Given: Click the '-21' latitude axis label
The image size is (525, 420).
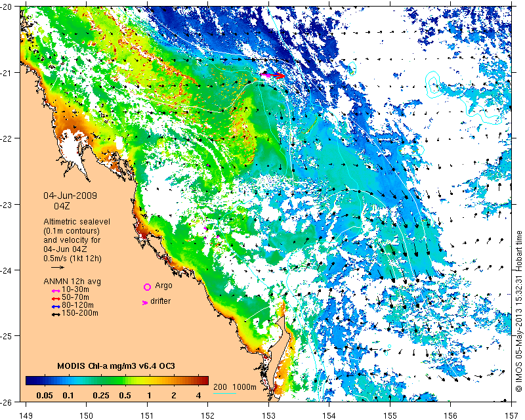Looking at the screenshot, I should point(5,72).
